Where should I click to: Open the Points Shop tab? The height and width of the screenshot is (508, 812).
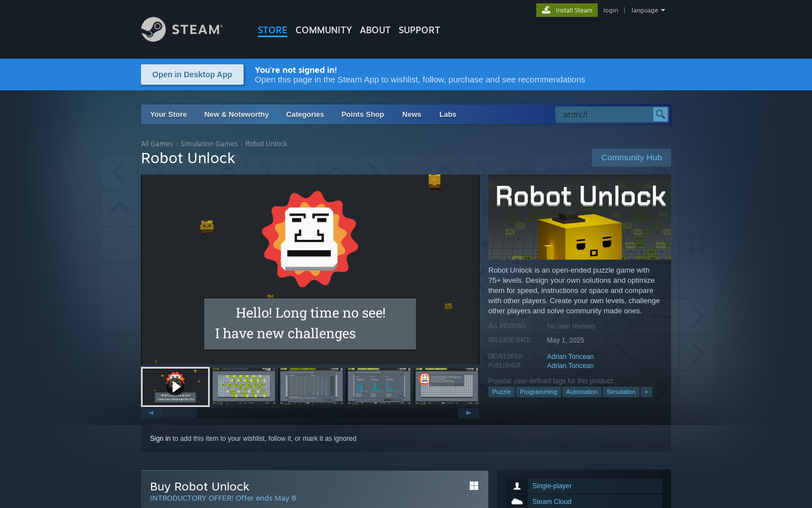(363, 114)
